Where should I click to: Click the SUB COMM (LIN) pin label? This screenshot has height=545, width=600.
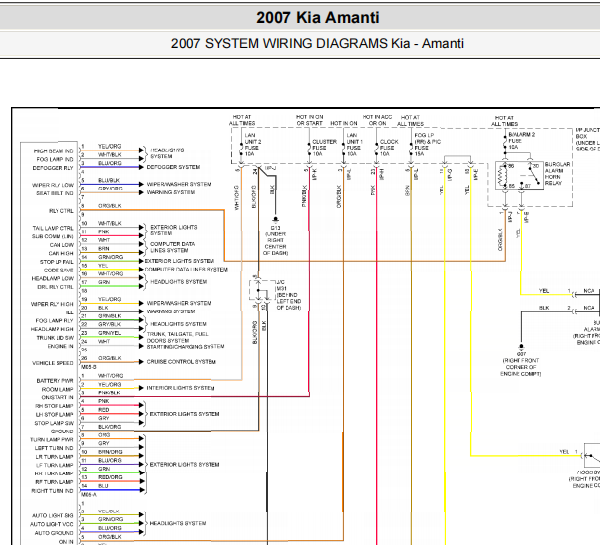pos(52,237)
